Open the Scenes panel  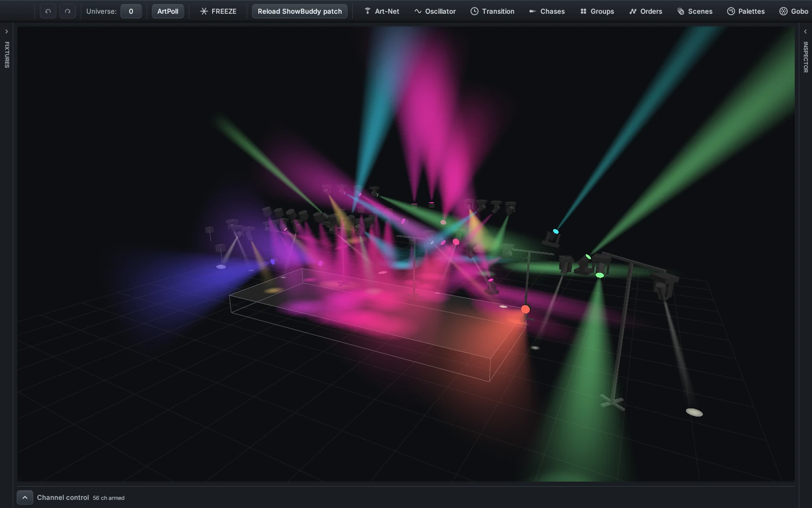tap(695, 11)
